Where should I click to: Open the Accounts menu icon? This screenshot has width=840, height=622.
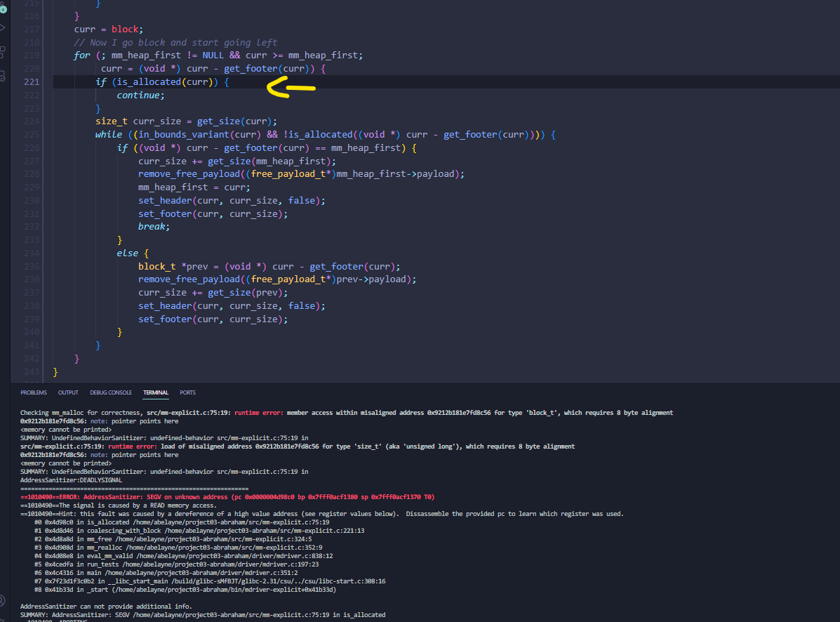coord(2,601)
